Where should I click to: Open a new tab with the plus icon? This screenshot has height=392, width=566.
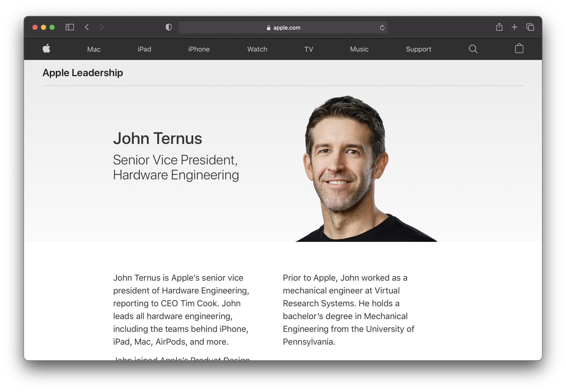(514, 27)
